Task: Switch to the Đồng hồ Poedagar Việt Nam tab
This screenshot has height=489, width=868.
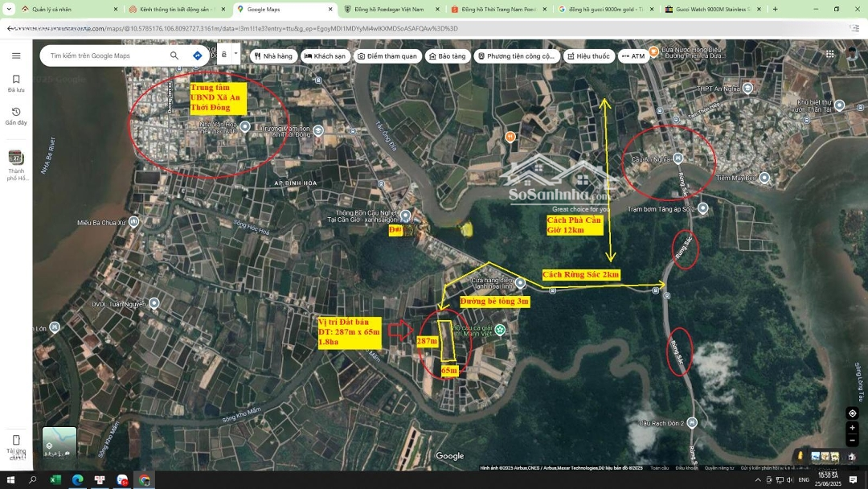Action: [389, 10]
